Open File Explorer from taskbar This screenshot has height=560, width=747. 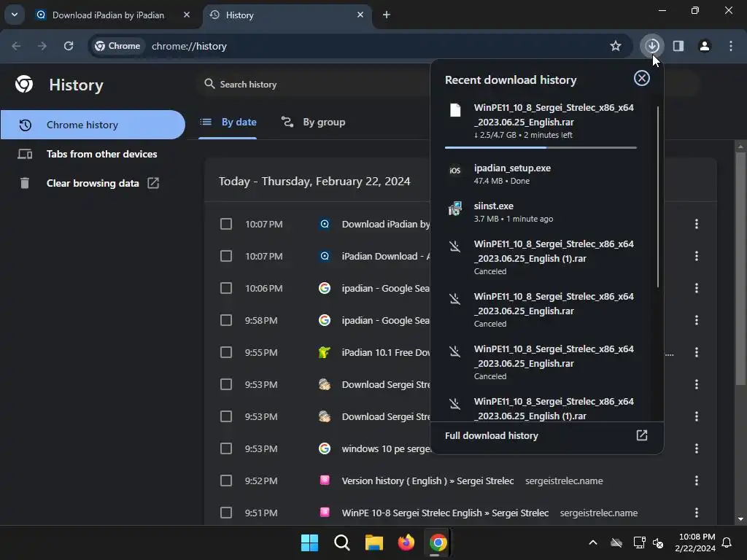click(374, 542)
